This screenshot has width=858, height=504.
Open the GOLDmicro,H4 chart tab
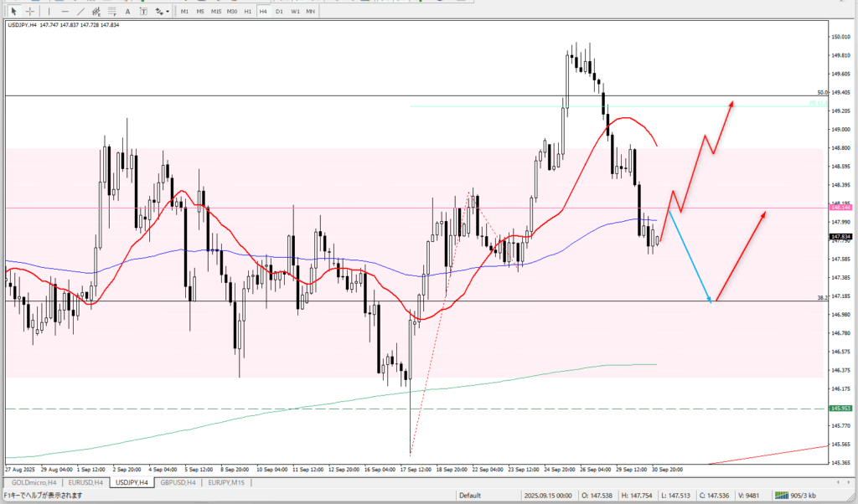[34, 483]
